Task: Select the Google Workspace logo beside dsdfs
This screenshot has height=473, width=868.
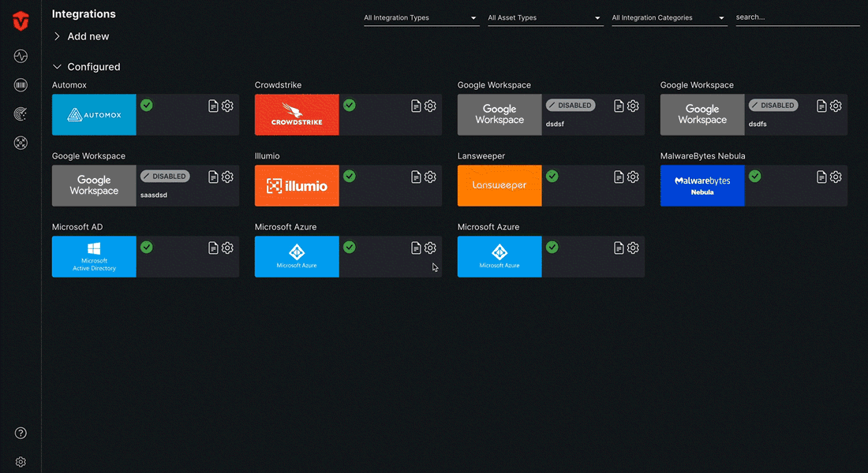Action: pos(702,114)
